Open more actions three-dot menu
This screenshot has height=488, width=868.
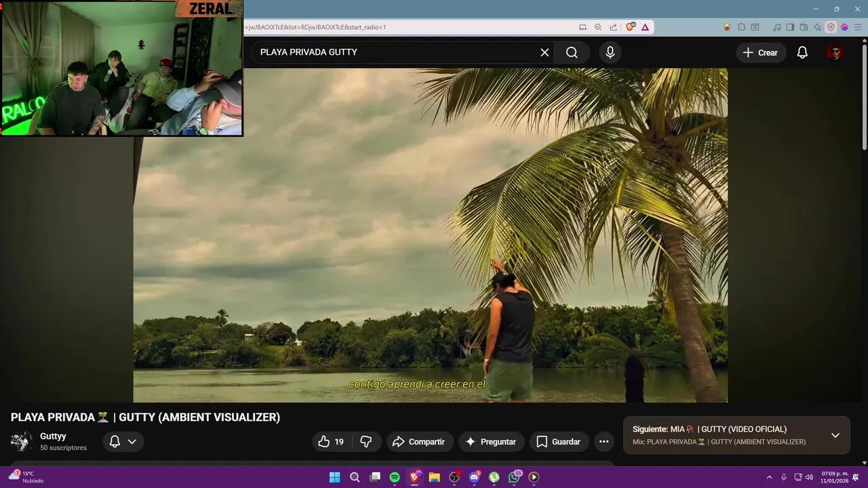(x=604, y=442)
